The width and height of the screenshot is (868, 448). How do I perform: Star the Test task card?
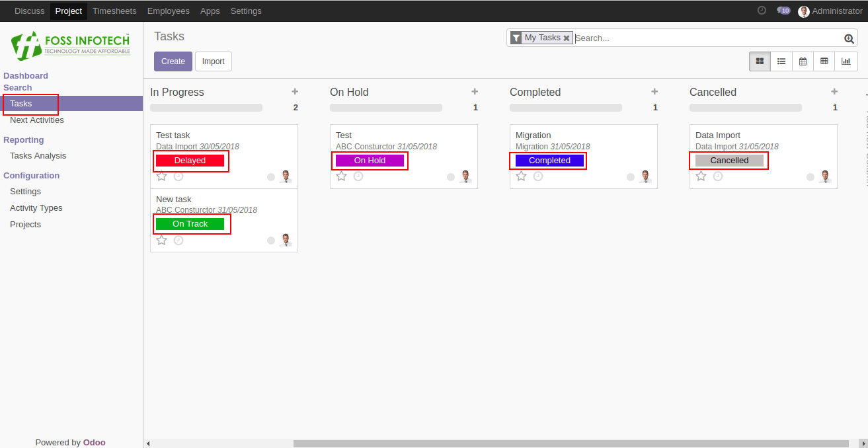(161, 176)
